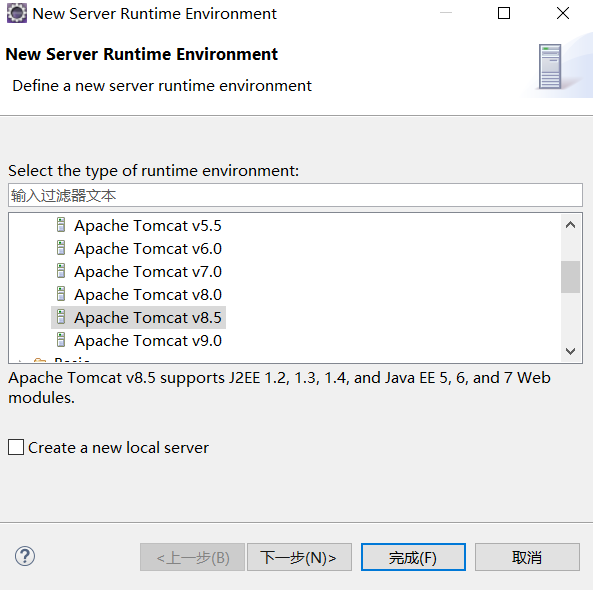Screen dimensions: 593x590
Task: Enable Create a new local server checkbox
Action: click(16, 447)
